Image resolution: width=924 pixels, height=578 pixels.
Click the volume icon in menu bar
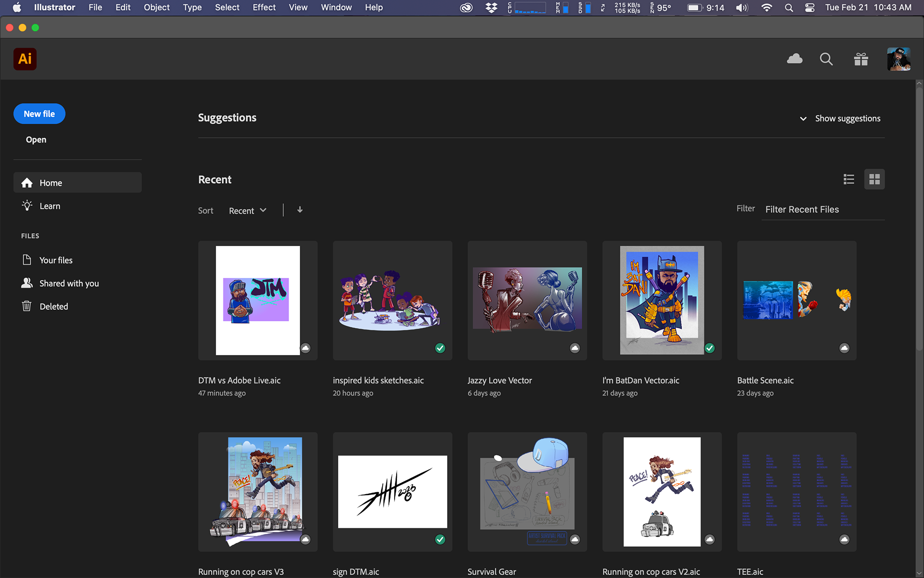pos(742,8)
